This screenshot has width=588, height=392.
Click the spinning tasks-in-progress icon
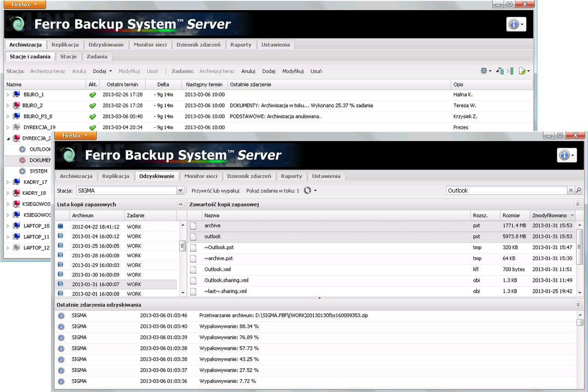coord(308,191)
